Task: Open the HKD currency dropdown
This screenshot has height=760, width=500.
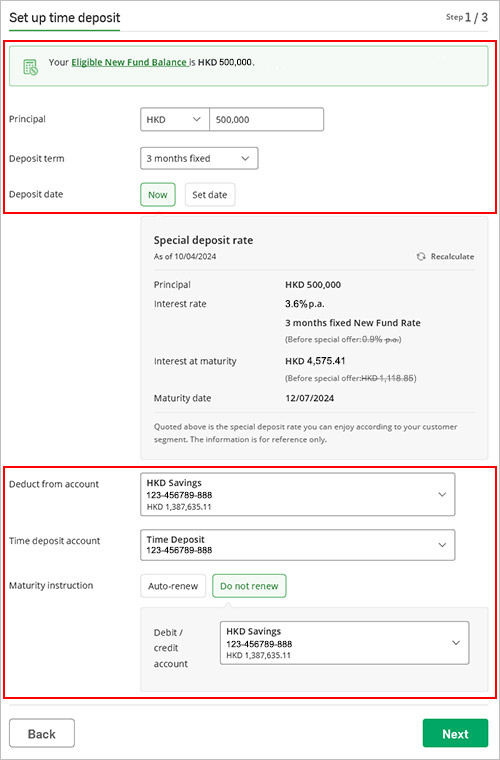Action: click(174, 119)
